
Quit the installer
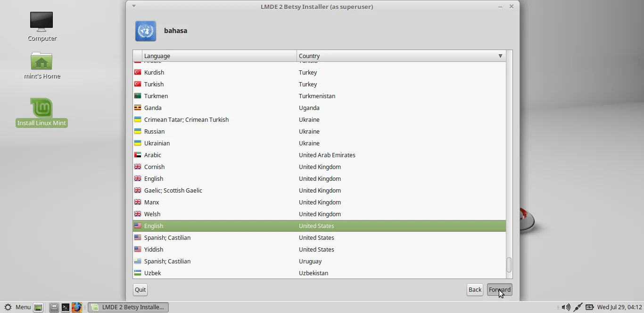pos(140,289)
